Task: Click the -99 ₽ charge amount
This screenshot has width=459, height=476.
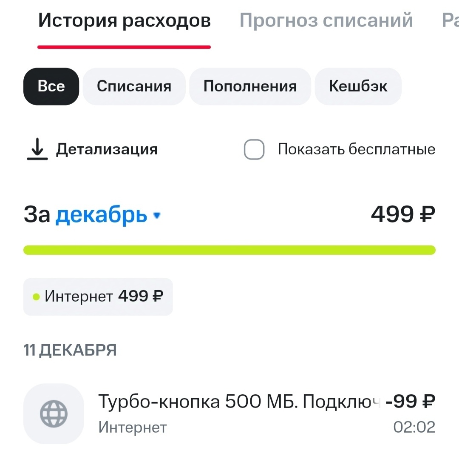Action: tap(410, 401)
